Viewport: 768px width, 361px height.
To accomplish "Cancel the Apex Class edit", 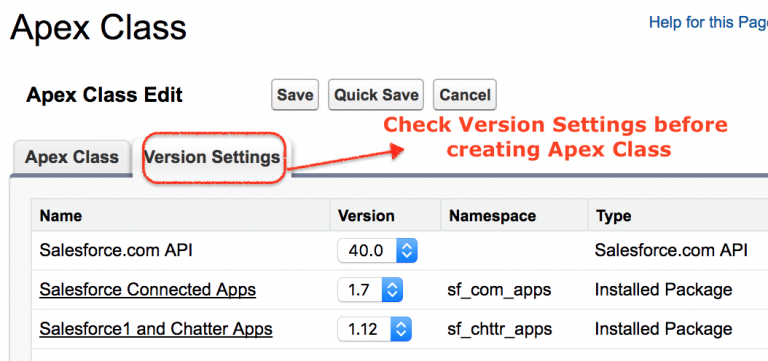I will pyautogui.click(x=465, y=95).
